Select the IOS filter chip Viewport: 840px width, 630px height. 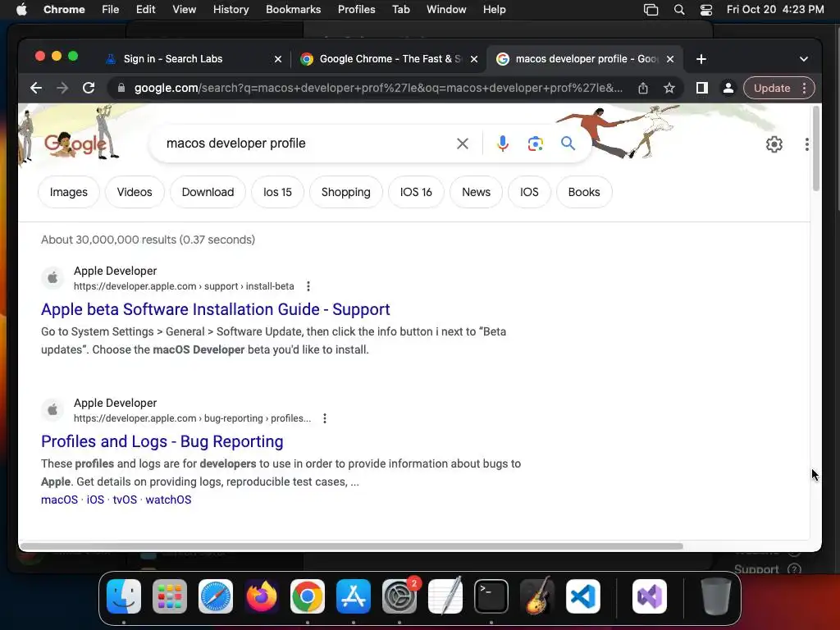pos(529,192)
